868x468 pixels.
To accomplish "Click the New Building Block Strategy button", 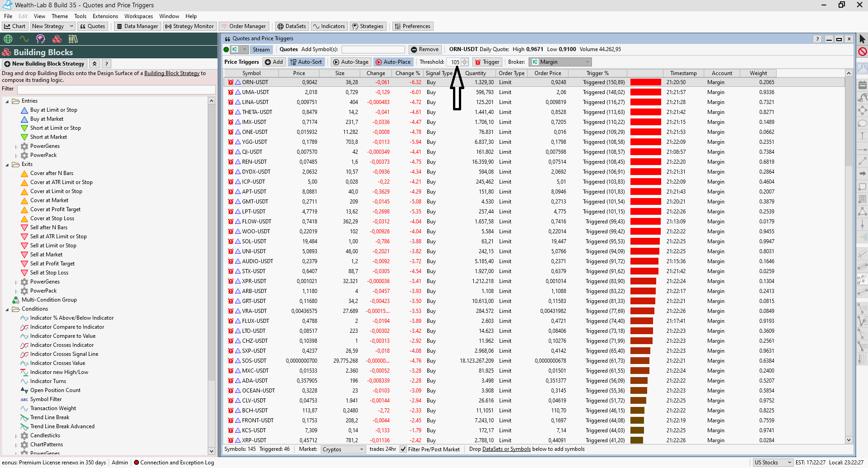I will 44,64.
